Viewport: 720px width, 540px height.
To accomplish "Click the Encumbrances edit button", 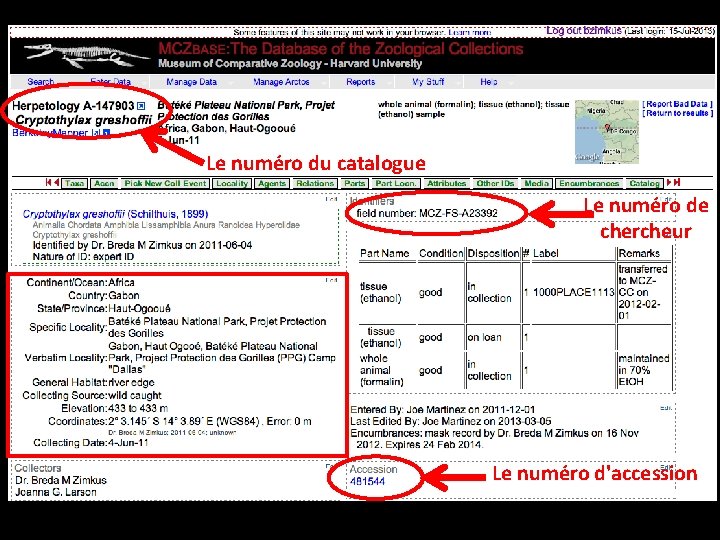I will [x=589, y=184].
